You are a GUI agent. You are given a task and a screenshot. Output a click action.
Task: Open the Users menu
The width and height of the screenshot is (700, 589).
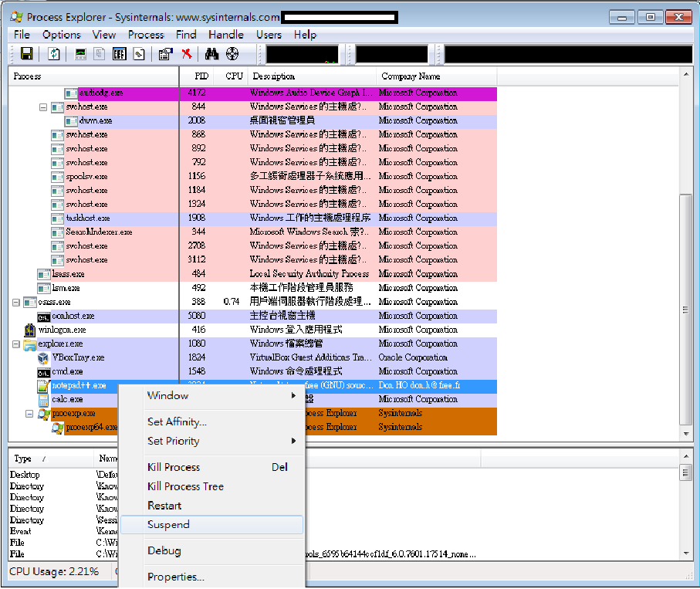[269, 35]
